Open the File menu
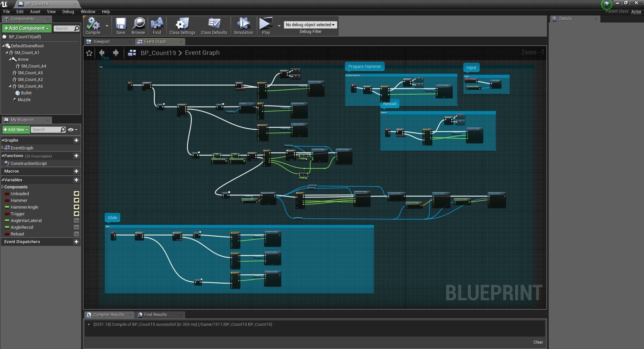 [x=6, y=12]
